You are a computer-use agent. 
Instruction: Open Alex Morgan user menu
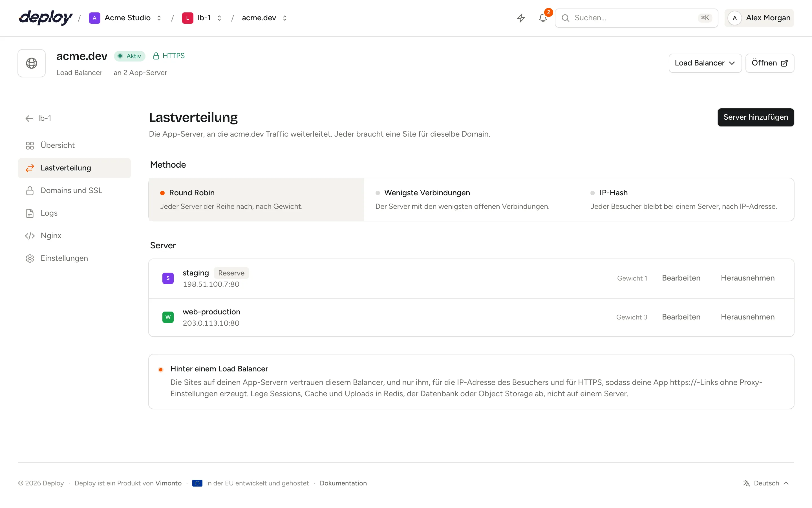[759, 18]
